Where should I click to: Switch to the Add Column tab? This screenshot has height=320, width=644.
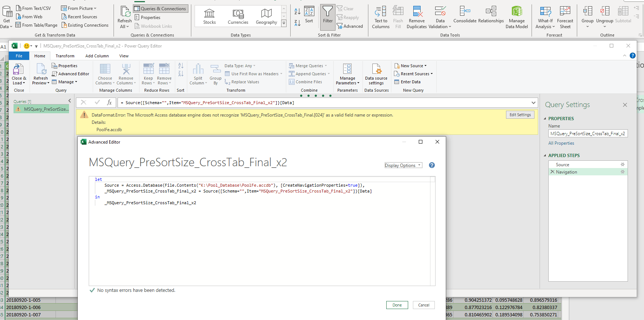coord(97,56)
